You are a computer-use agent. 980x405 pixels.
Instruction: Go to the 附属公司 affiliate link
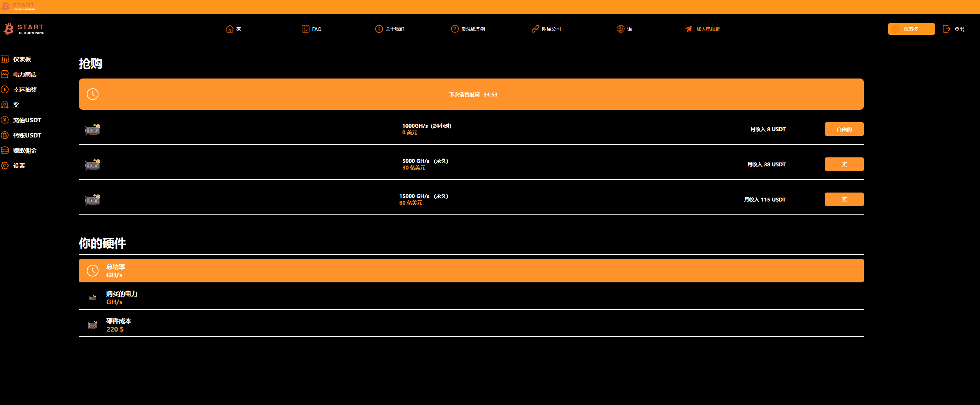(x=551, y=29)
